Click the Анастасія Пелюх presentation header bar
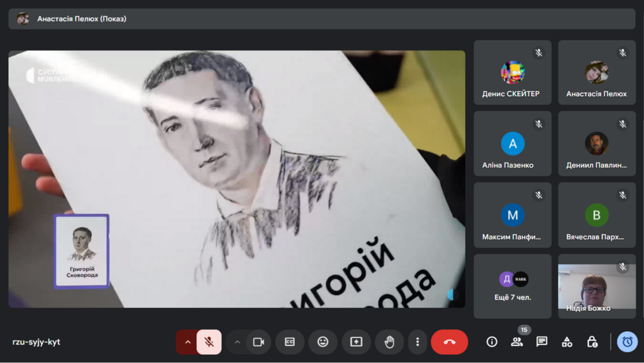This screenshot has height=363, width=644. click(322, 19)
